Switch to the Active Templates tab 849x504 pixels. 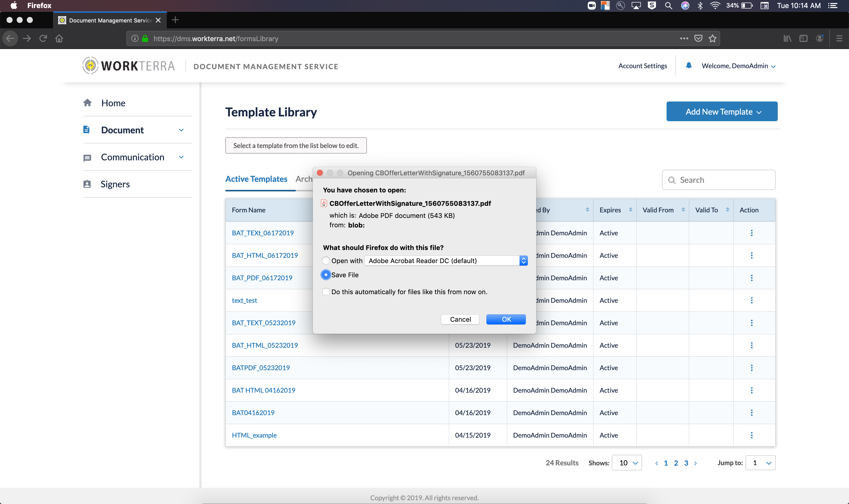[256, 179]
